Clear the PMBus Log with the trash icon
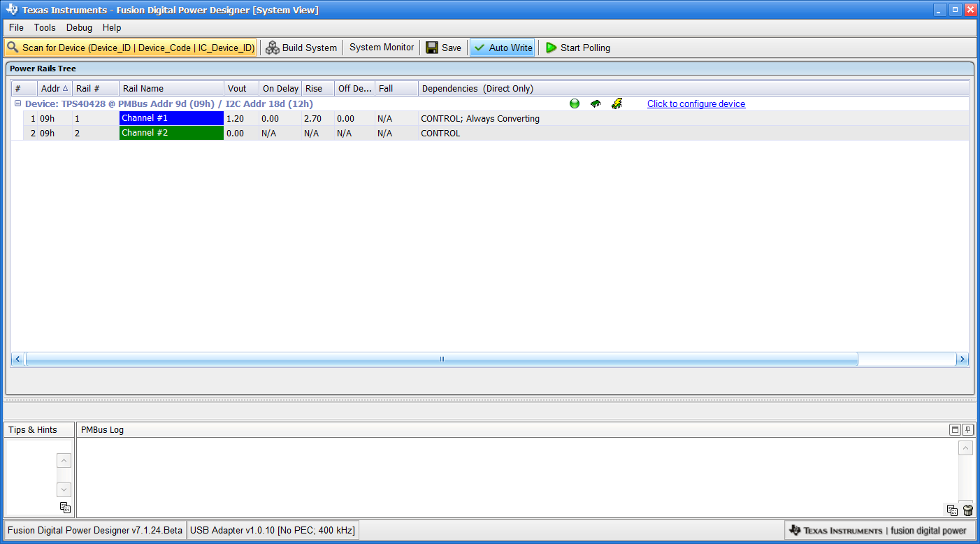 967,510
